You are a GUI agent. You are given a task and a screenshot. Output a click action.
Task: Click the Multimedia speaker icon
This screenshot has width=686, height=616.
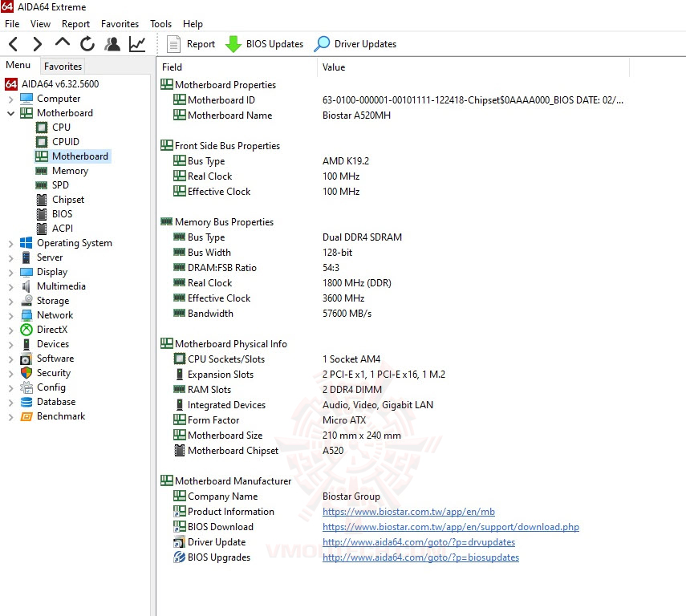point(26,286)
